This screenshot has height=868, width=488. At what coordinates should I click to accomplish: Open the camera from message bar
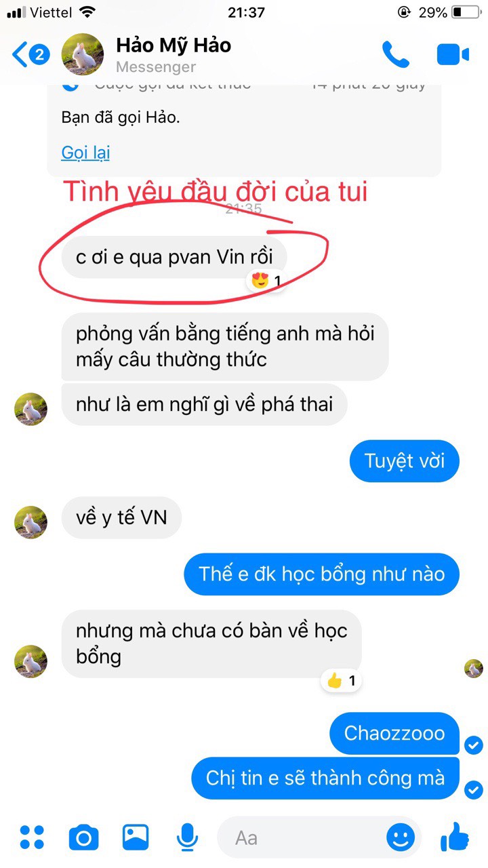(x=84, y=838)
